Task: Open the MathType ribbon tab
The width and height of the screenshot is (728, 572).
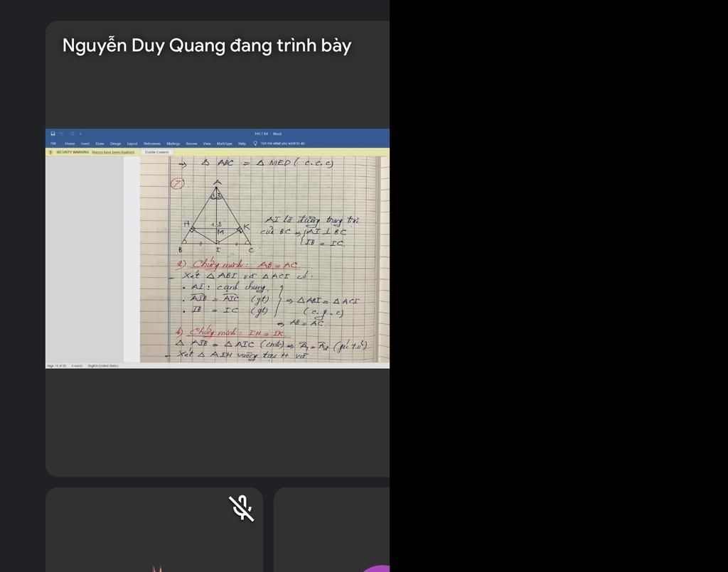Action: (x=224, y=144)
